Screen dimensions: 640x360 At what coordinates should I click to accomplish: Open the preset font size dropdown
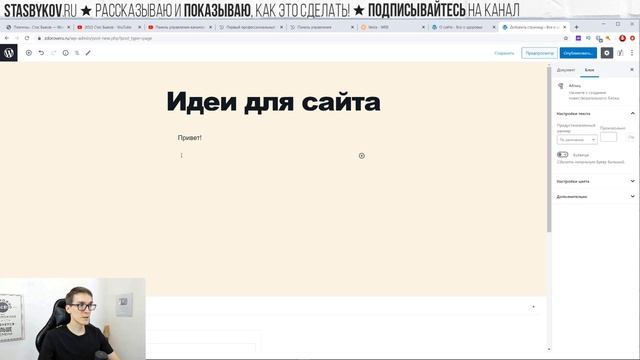click(x=577, y=140)
